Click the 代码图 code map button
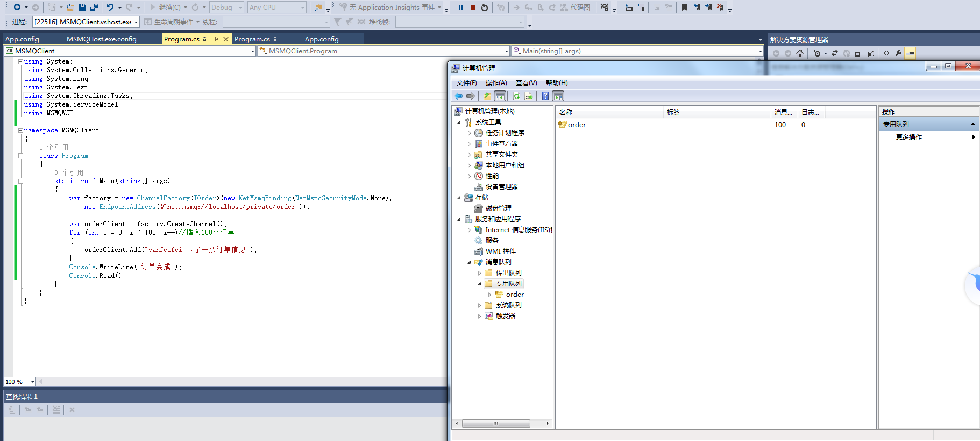Image resolution: width=980 pixels, height=441 pixels. tap(575, 8)
